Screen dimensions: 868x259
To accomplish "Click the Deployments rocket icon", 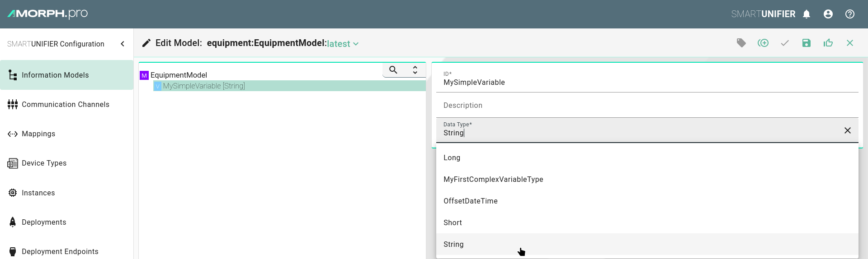I will pos(13,222).
